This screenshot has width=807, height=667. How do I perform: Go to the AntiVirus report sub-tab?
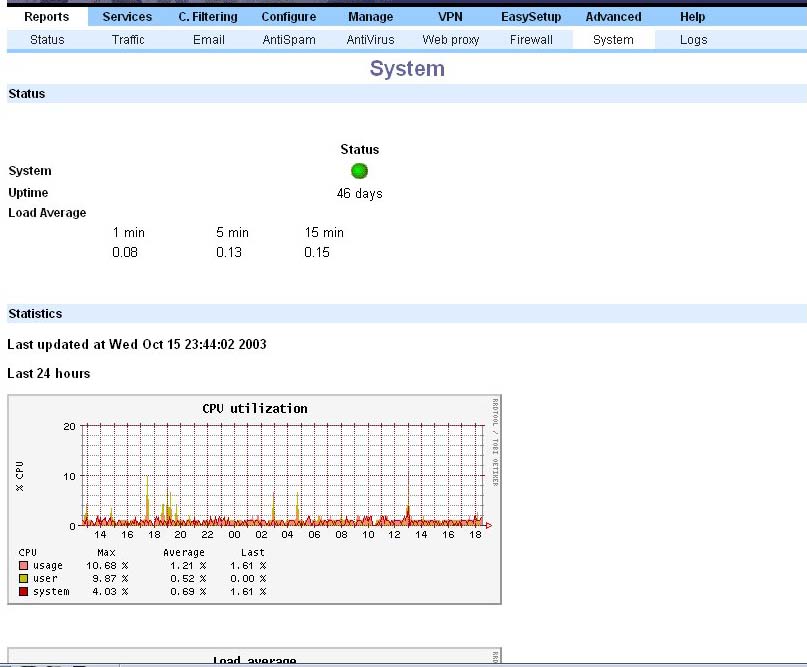(x=371, y=40)
